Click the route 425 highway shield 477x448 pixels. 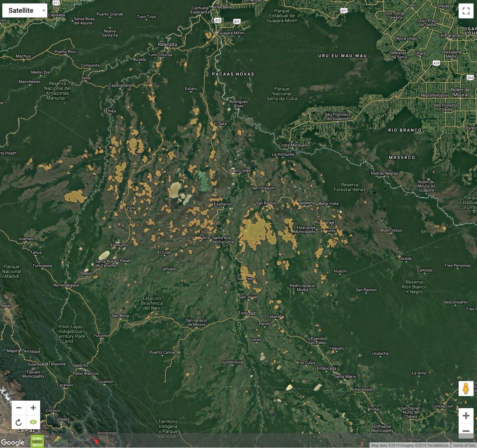click(218, 19)
